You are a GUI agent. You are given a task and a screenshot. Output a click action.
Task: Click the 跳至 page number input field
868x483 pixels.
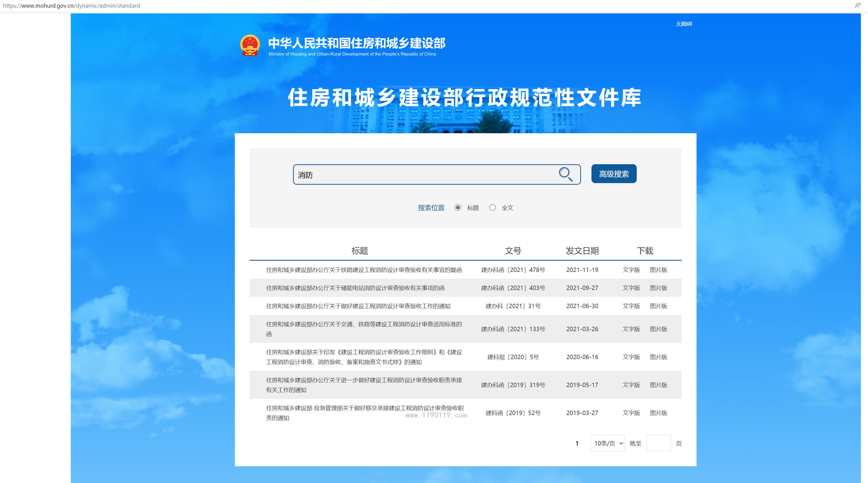(x=658, y=443)
